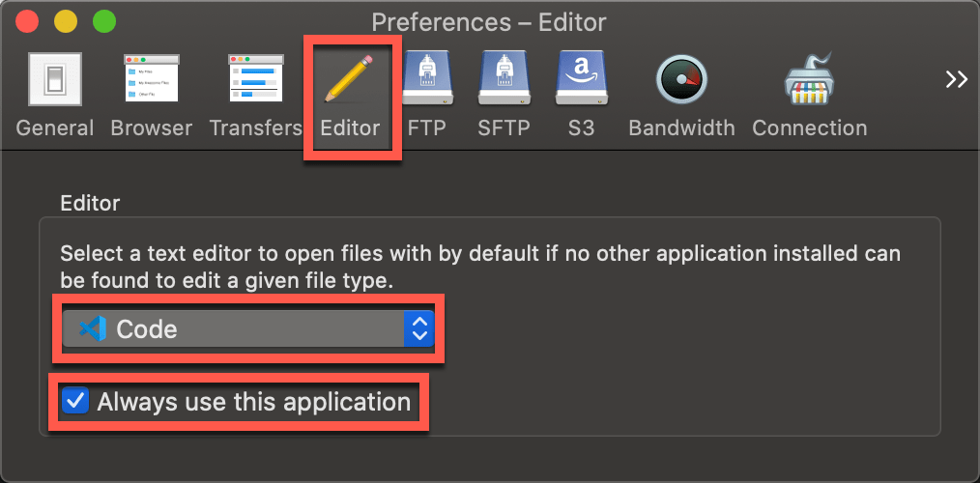This screenshot has height=483, width=980.
Task: Click the Always use this application label
Action: pos(253,402)
